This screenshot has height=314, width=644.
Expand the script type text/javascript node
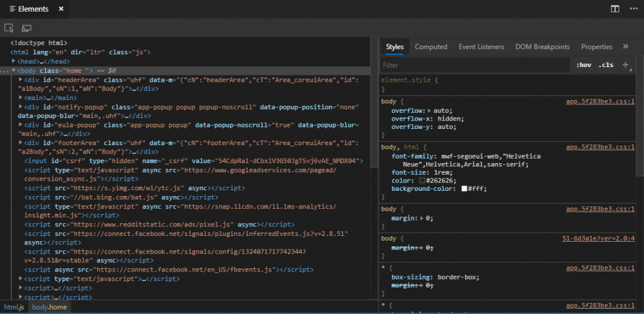pyautogui.click(x=21, y=279)
